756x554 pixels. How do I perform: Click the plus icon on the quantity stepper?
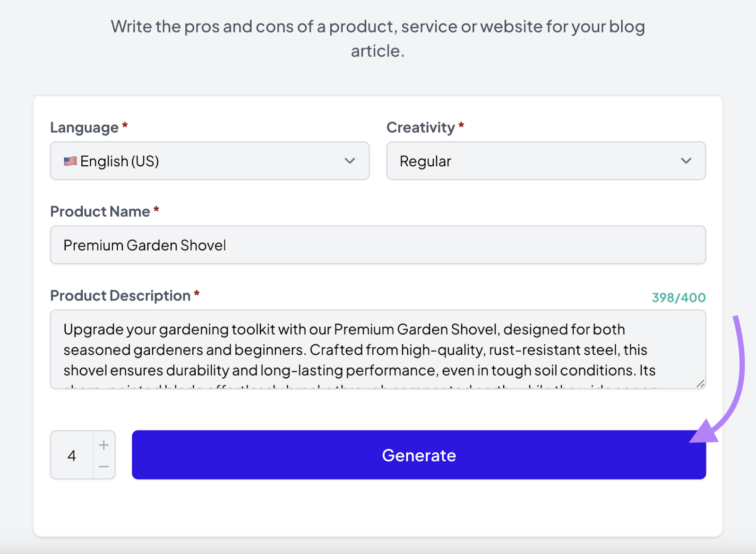104,444
